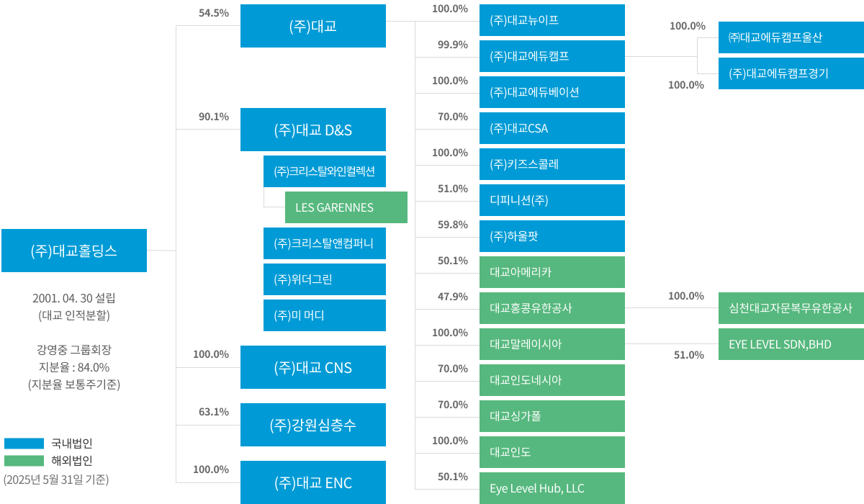Open the (주)대교 D&S box
This screenshot has height=504, width=864.
(x=313, y=130)
